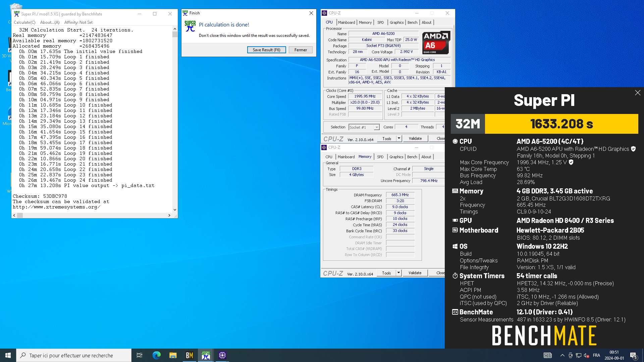This screenshot has width=644, height=362.
Task: Open About tab in top CPU-Z
Action: 427,22
